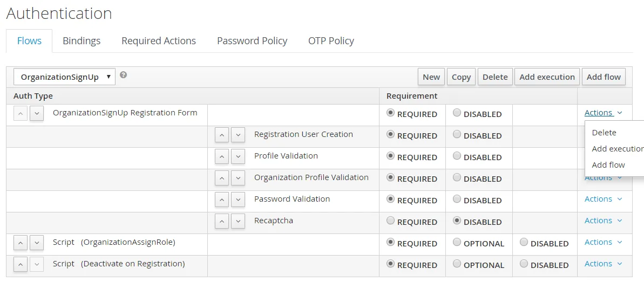This screenshot has width=644, height=282.
Task: Expand Actions for Password Validation row
Action: 603,199
